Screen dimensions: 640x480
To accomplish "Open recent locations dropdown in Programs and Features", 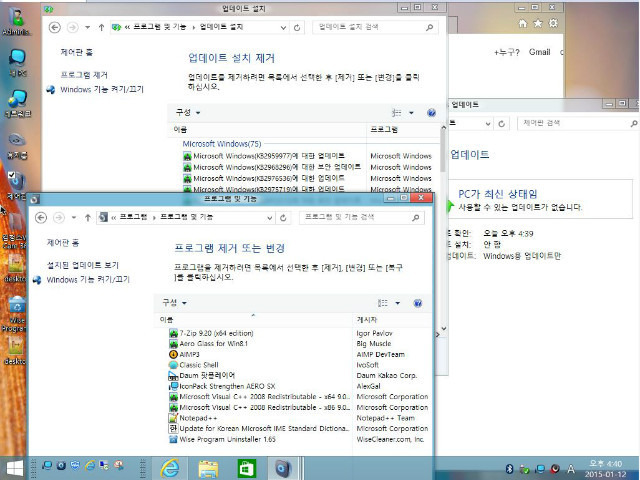I will coord(74,218).
